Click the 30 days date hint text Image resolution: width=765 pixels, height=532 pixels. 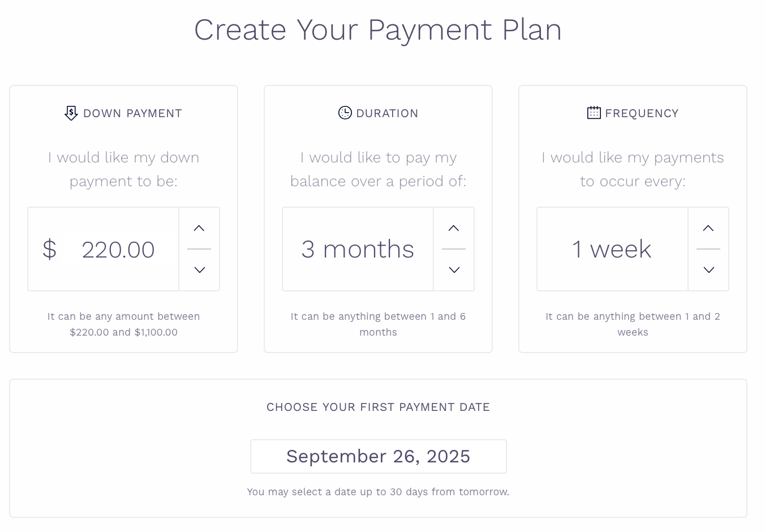pos(378,492)
